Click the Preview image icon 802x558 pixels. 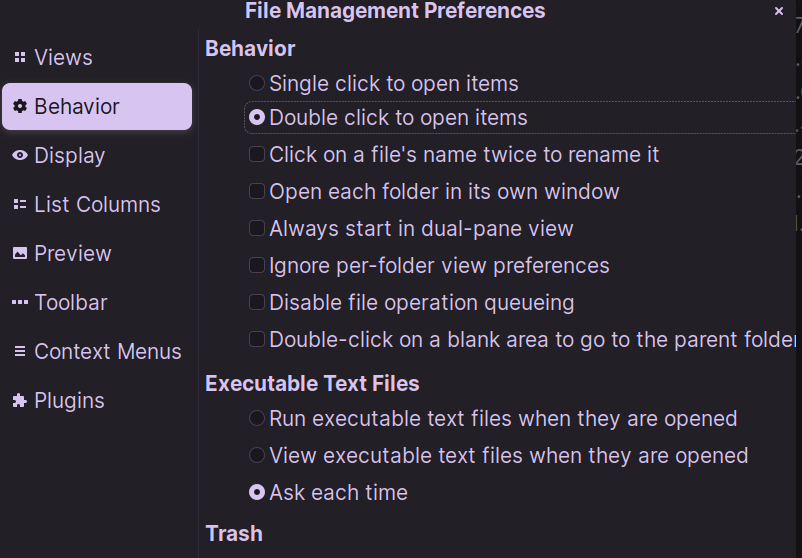20,254
